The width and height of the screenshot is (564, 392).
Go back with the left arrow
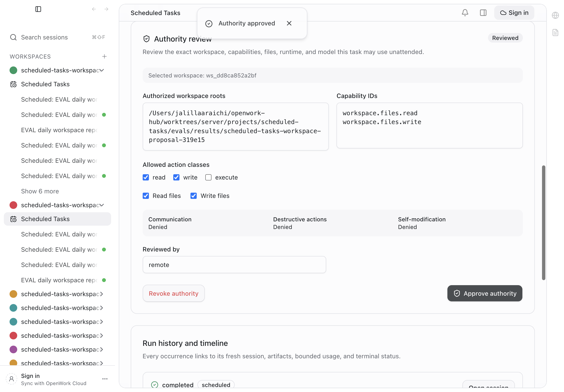94,9
